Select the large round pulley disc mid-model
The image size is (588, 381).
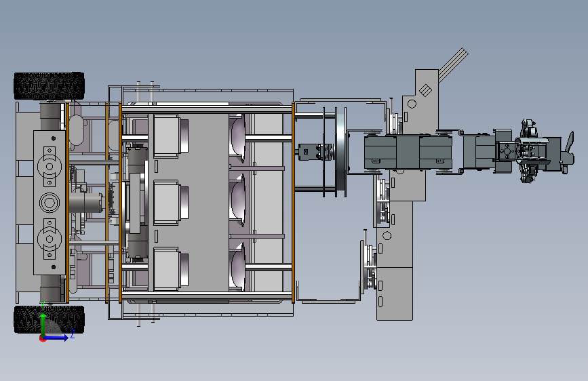pos(341,152)
